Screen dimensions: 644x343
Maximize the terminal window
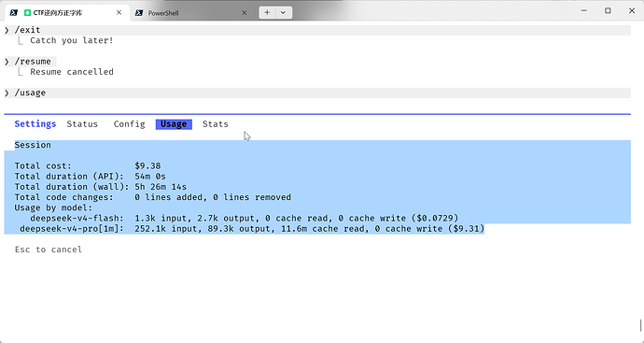point(608,10)
